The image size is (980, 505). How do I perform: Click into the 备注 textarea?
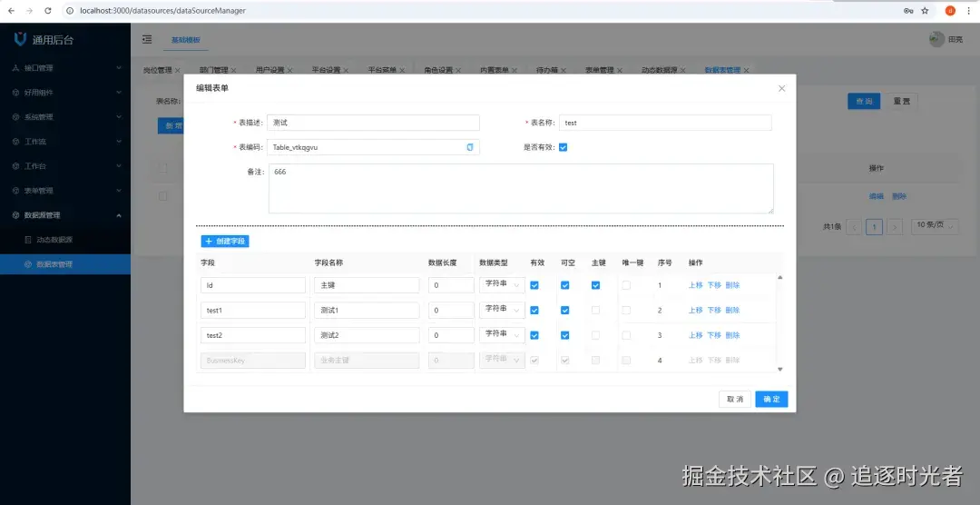tap(521, 188)
